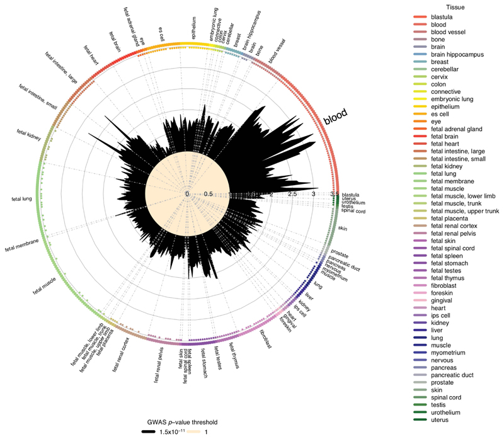Click 'fetal muscle, lower limb' legend entry

(463, 196)
